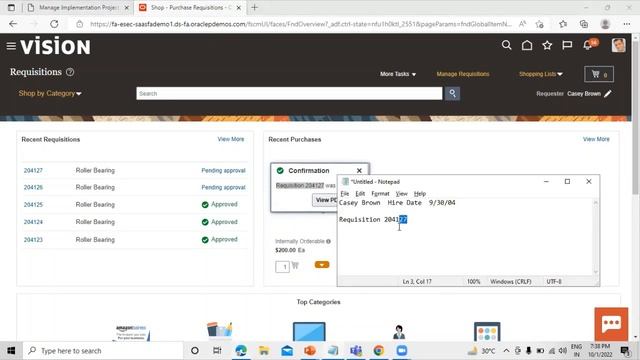
Task: Expand the Shop by Category dropdown
Action: (50, 93)
